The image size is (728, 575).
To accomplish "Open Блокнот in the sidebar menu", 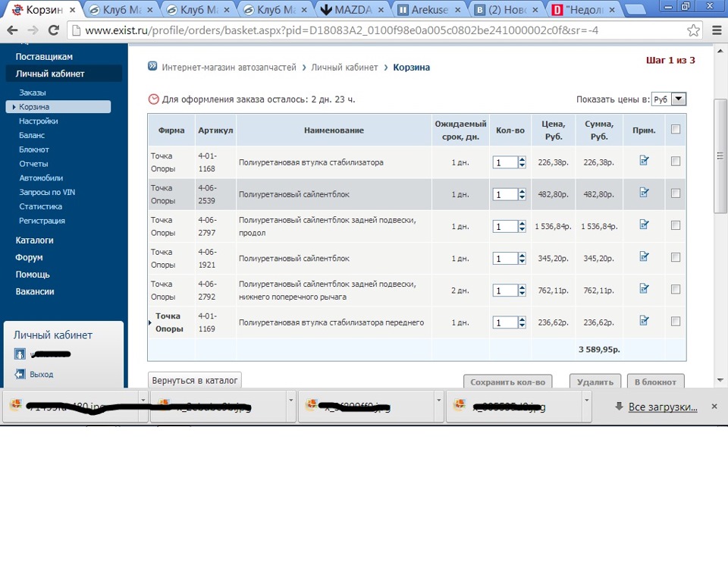I will [34, 149].
